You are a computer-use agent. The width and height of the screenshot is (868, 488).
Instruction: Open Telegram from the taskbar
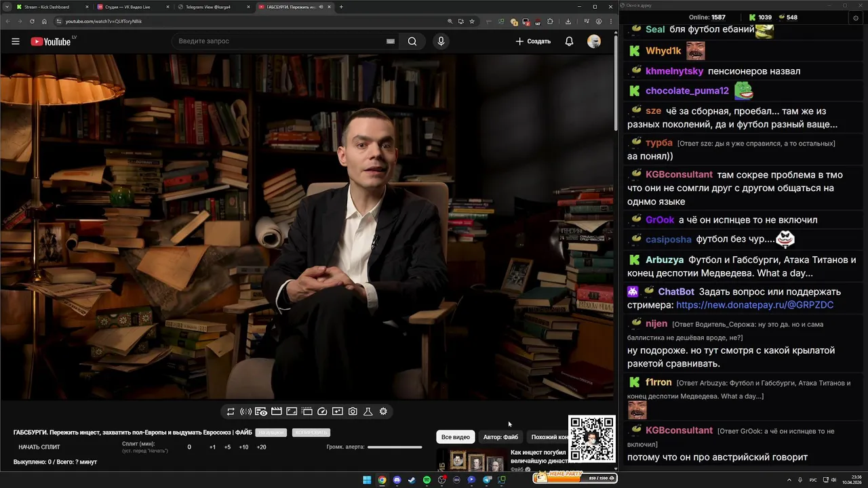point(486,480)
